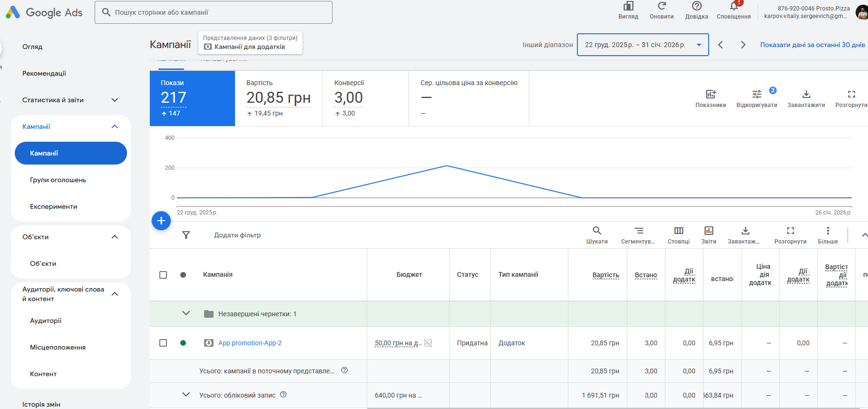Open the App promotion-App-2 campaign link
868x409 pixels.
pos(250,343)
